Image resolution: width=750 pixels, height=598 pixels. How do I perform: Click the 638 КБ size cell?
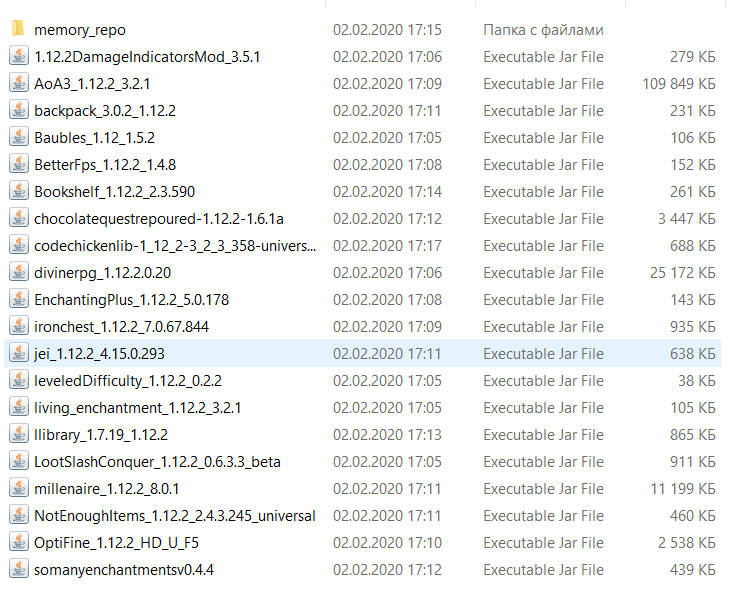pyautogui.click(x=693, y=354)
